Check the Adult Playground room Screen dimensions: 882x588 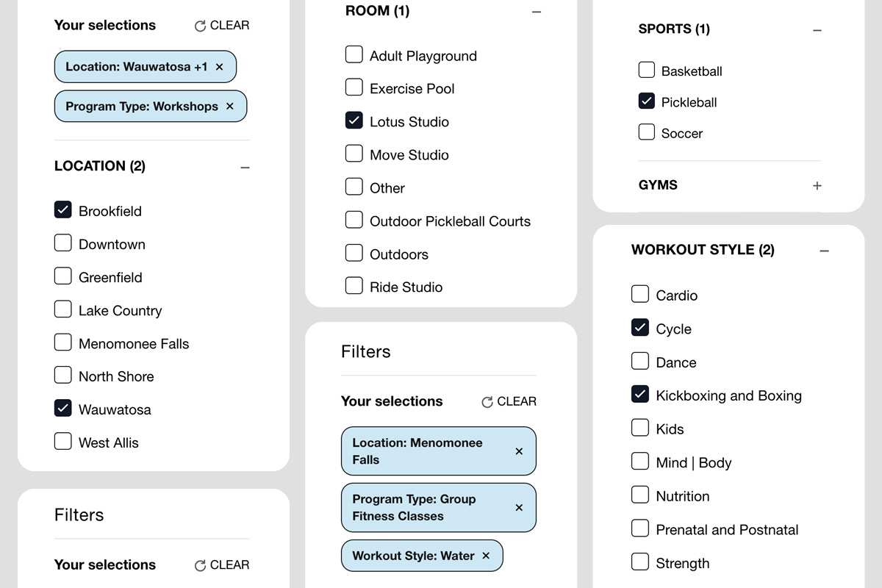point(354,54)
